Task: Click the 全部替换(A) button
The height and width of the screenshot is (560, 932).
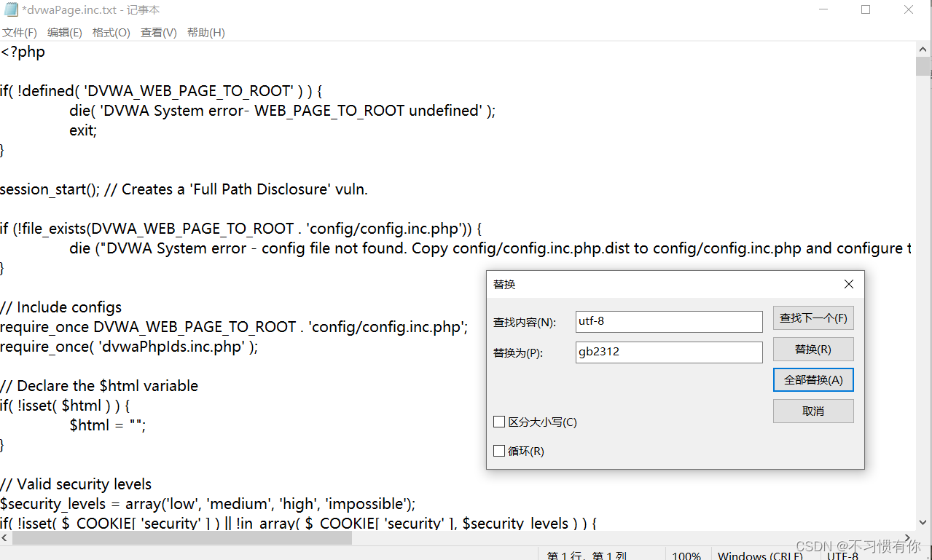Action: [x=813, y=380]
